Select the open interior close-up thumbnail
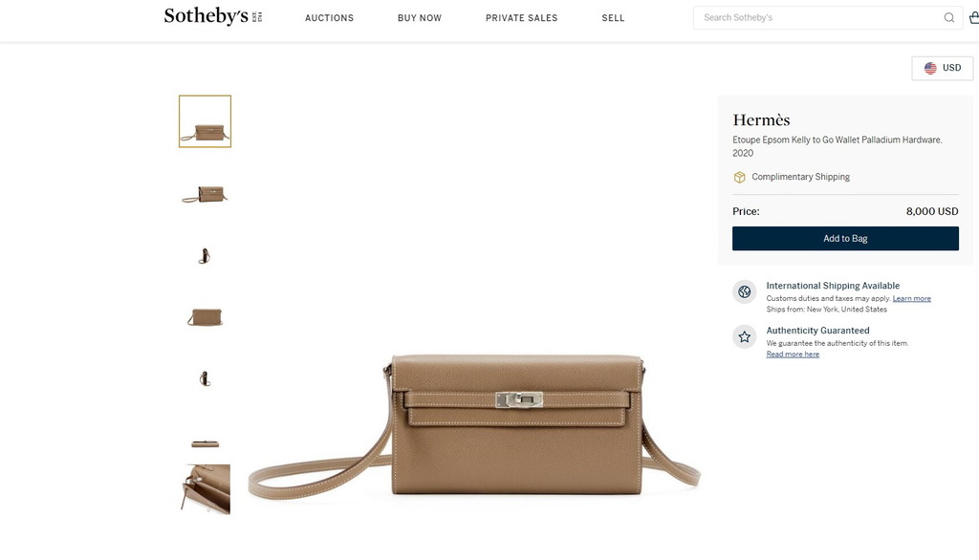The height and width of the screenshot is (560, 979). [x=206, y=489]
